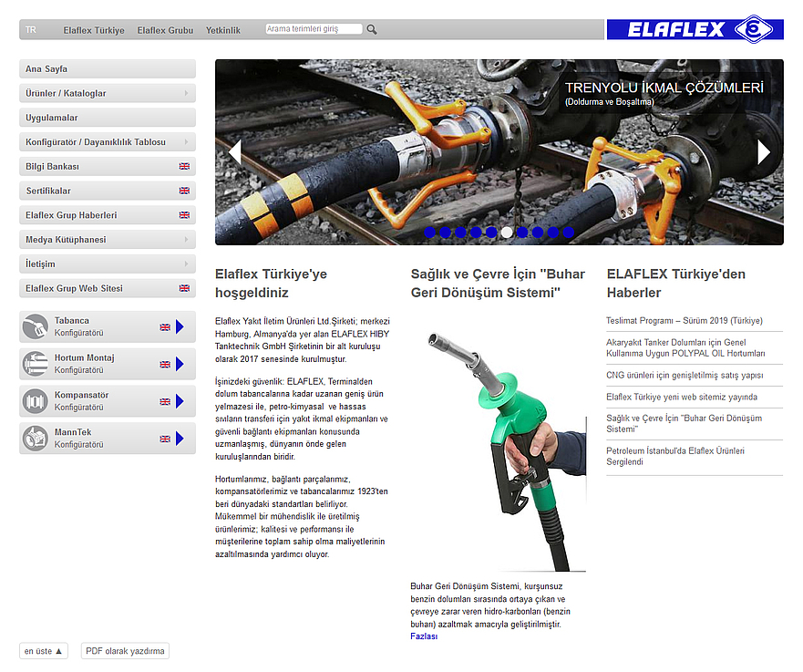Click UK flag on MannTek Konfigüratörü
803x672 pixels.
tap(165, 439)
